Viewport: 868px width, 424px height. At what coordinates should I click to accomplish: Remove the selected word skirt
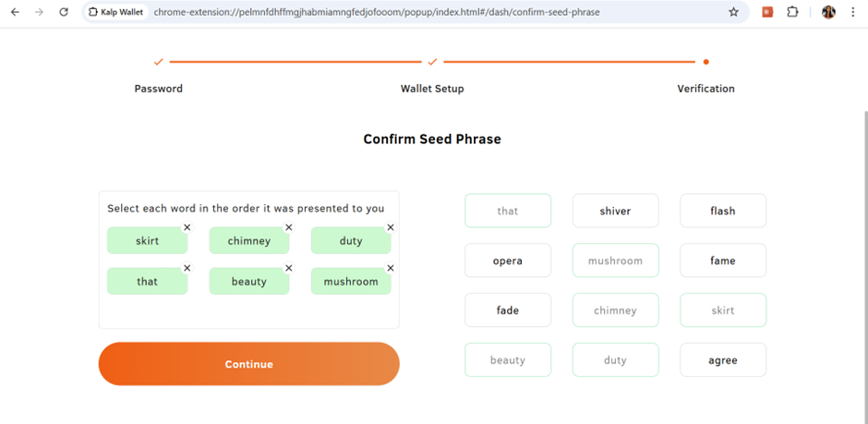point(187,227)
